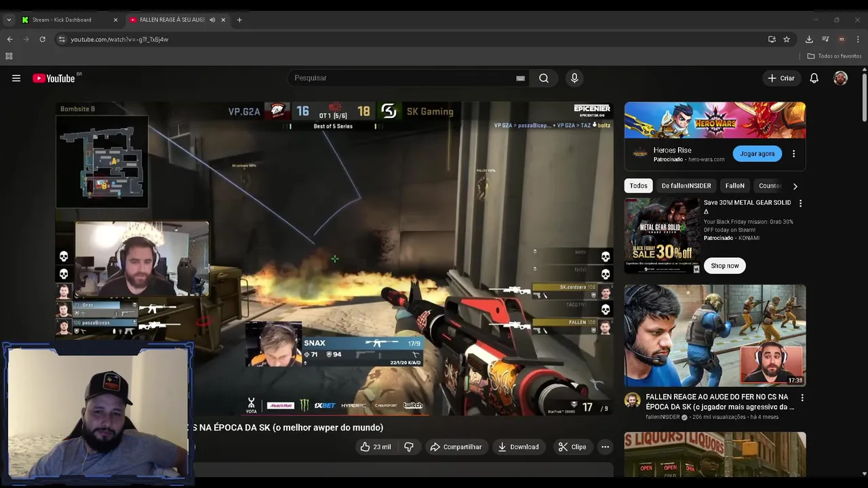Reload the current page
Screen dimensions: 868x488
click(42, 39)
